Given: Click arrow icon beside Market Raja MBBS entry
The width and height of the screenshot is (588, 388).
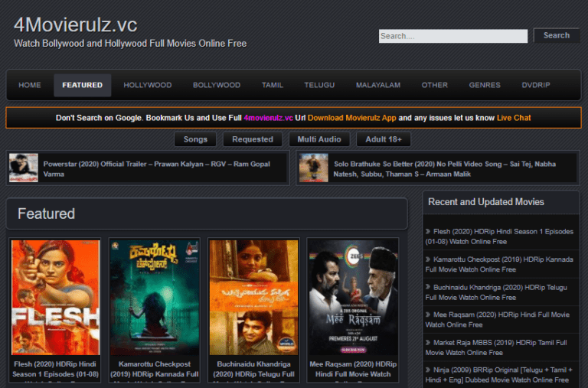Looking at the screenshot, I should point(428,342).
